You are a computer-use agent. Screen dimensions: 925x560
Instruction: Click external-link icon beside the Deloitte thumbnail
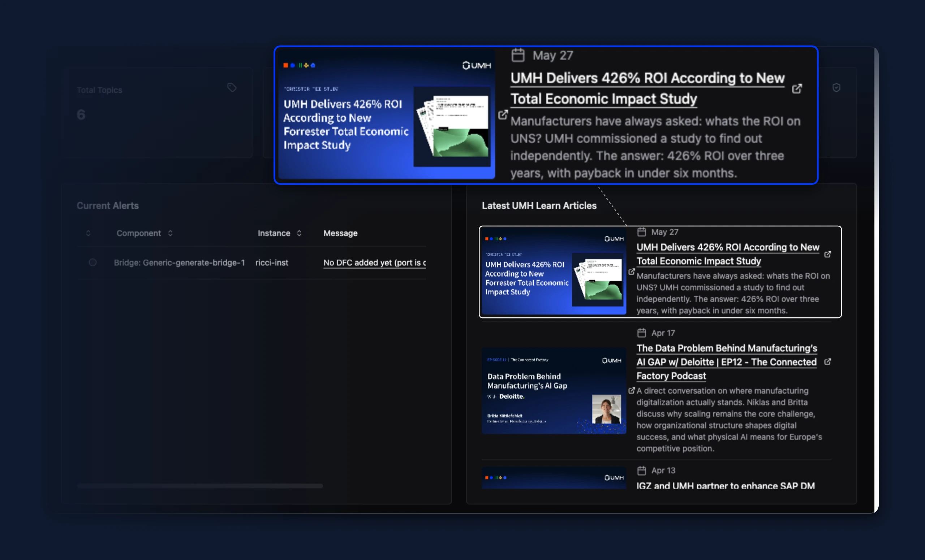[x=632, y=390]
